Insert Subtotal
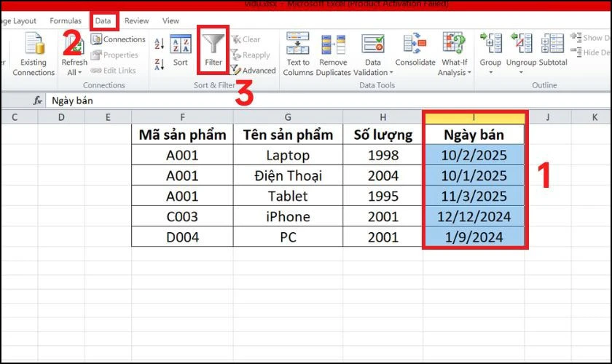 point(553,50)
